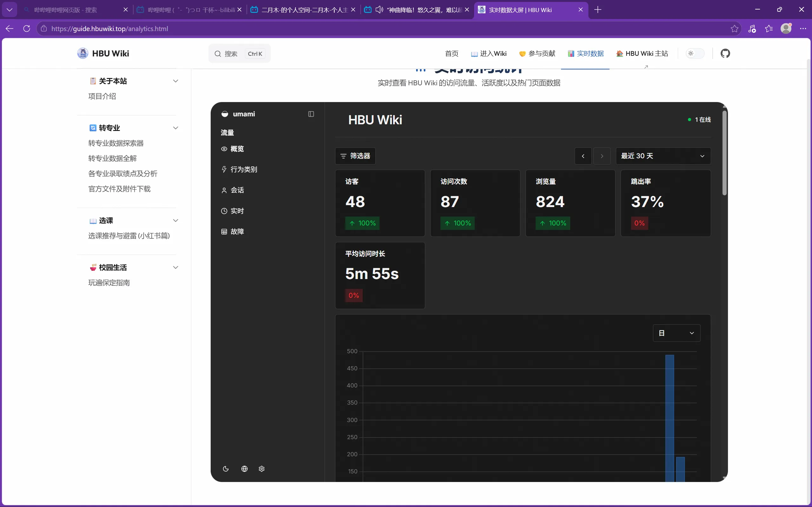
Task: Collapse the 校园生活 section
Action: (175, 267)
